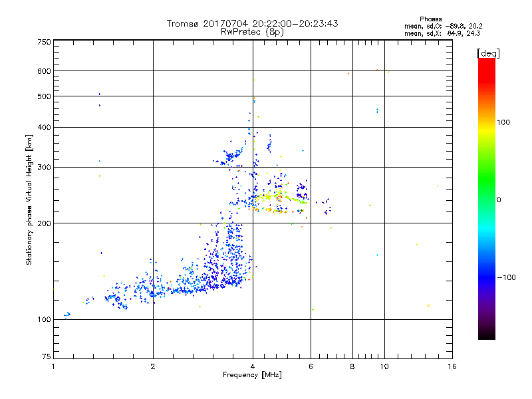Click the colorbar tick label '100'
The height and width of the screenshot is (399, 532).
click(x=503, y=122)
